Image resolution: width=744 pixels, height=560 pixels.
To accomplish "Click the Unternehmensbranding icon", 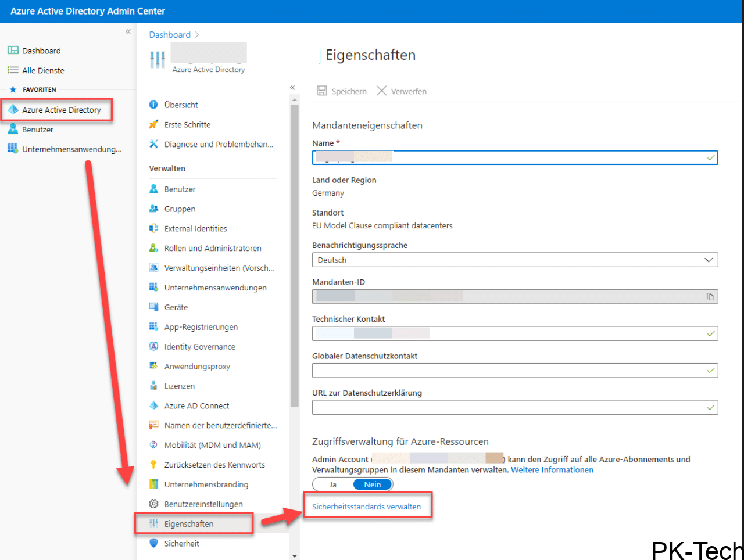I will 153,484.
